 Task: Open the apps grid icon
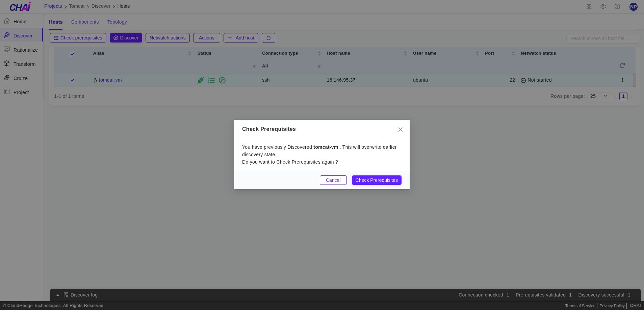point(589,6)
